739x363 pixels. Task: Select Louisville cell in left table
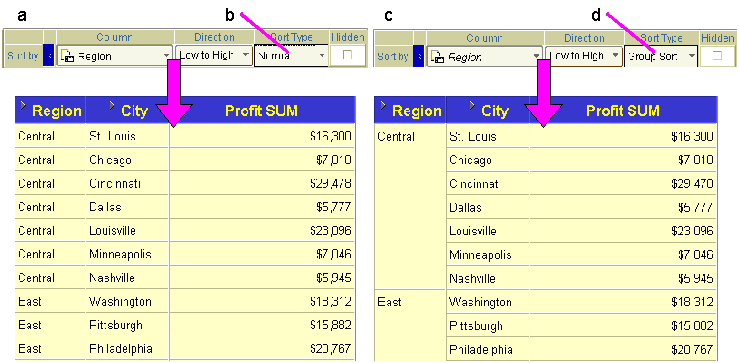pos(127,231)
